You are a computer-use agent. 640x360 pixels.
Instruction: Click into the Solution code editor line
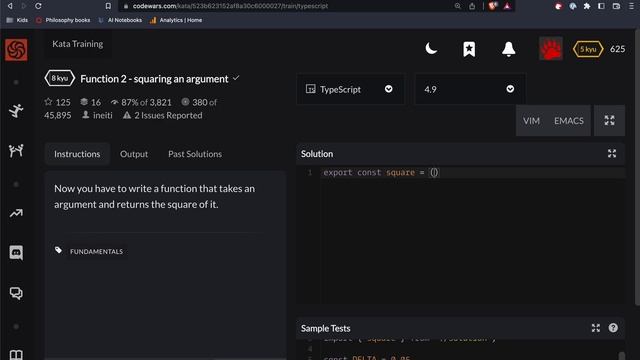click(x=473, y=173)
